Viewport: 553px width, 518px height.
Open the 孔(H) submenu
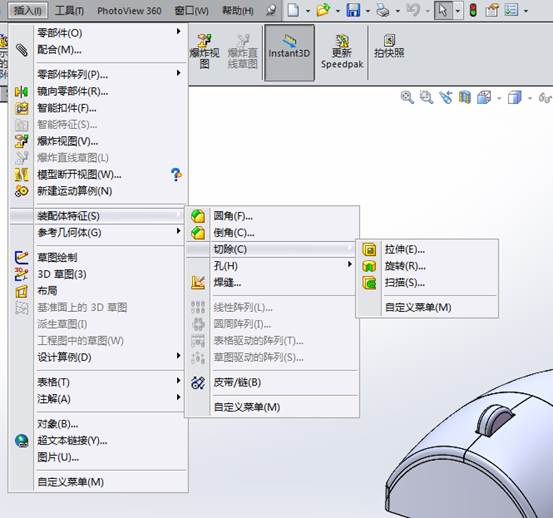(272, 266)
